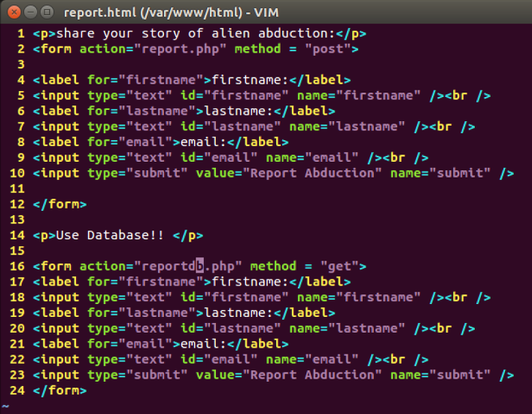Click "Report Abduction" value on line 10
Viewport: 532px width, 414px height.
click(x=312, y=173)
